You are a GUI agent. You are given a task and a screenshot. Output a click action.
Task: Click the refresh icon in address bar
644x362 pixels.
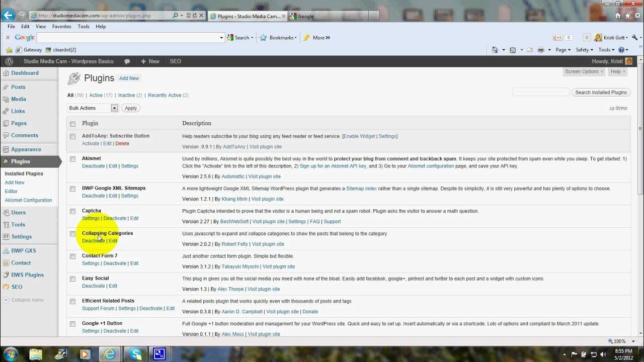coord(194,16)
